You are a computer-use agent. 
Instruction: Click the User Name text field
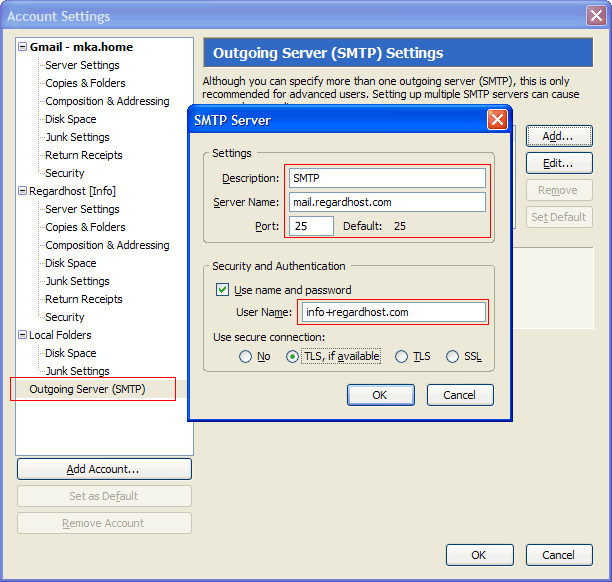[x=393, y=312]
